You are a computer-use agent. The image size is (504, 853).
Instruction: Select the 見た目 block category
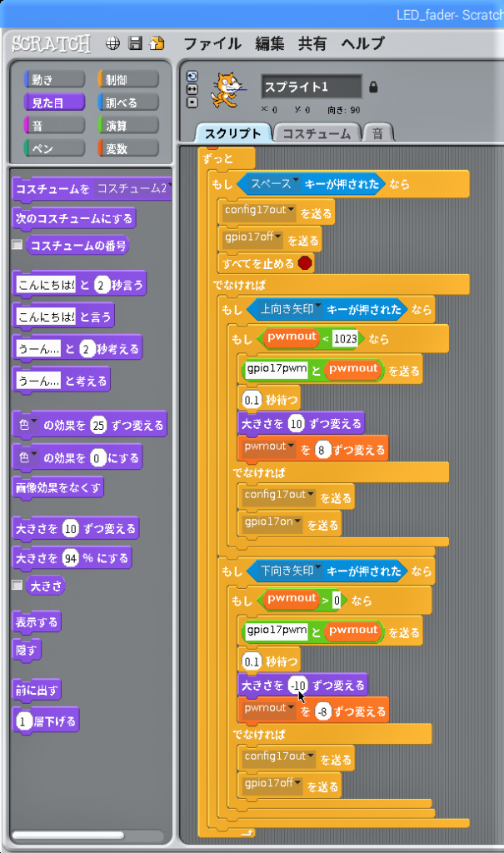click(54, 102)
